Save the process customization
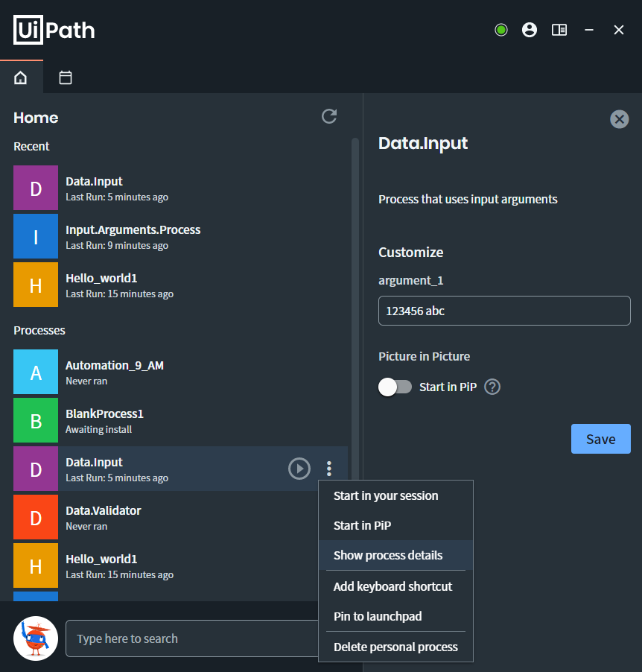The height and width of the screenshot is (672, 642). click(600, 439)
